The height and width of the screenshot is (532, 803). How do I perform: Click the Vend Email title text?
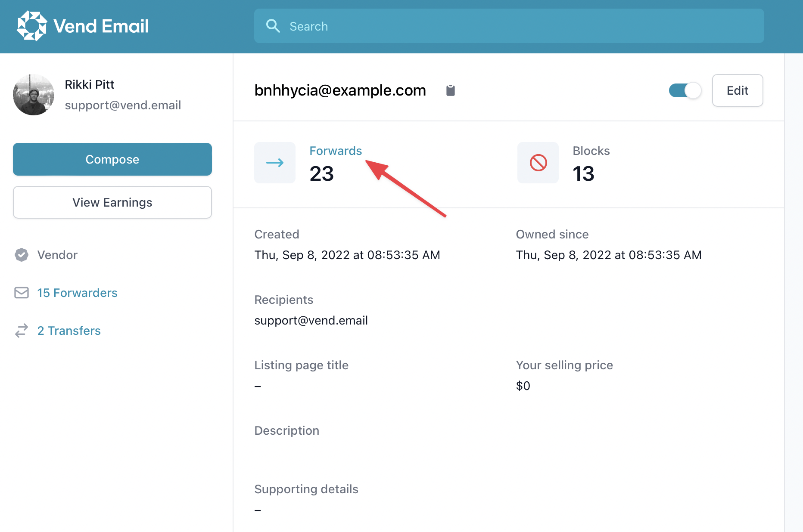(101, 26)
